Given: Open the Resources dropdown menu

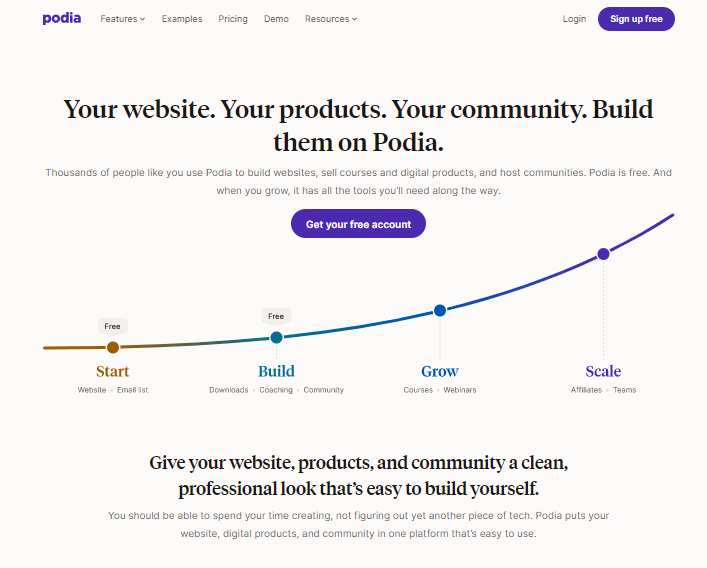Looking at the screenshot, I should (331, 19).
